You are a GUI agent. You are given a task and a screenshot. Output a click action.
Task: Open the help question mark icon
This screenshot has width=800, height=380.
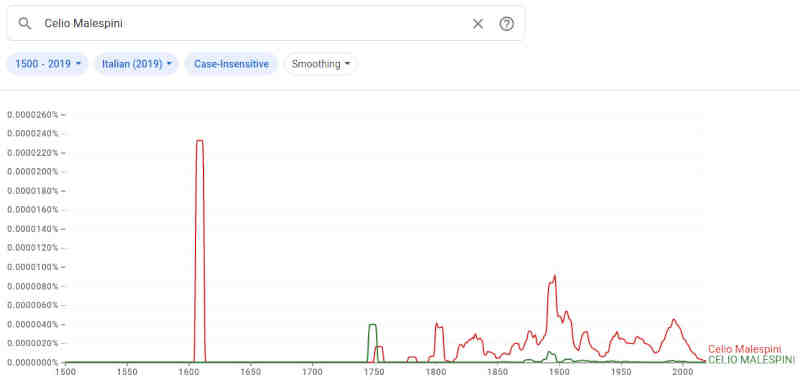tap(506, 24)
